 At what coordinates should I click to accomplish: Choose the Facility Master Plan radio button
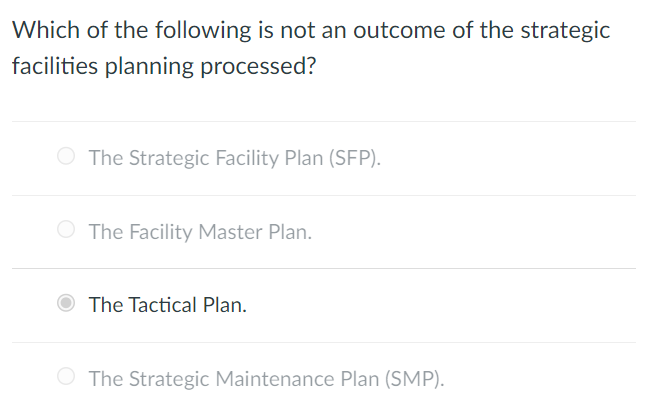point(66,232)
